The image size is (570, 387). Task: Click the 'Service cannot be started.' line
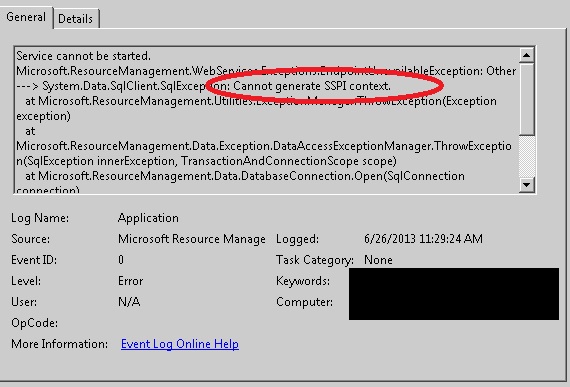pos(83,56)
